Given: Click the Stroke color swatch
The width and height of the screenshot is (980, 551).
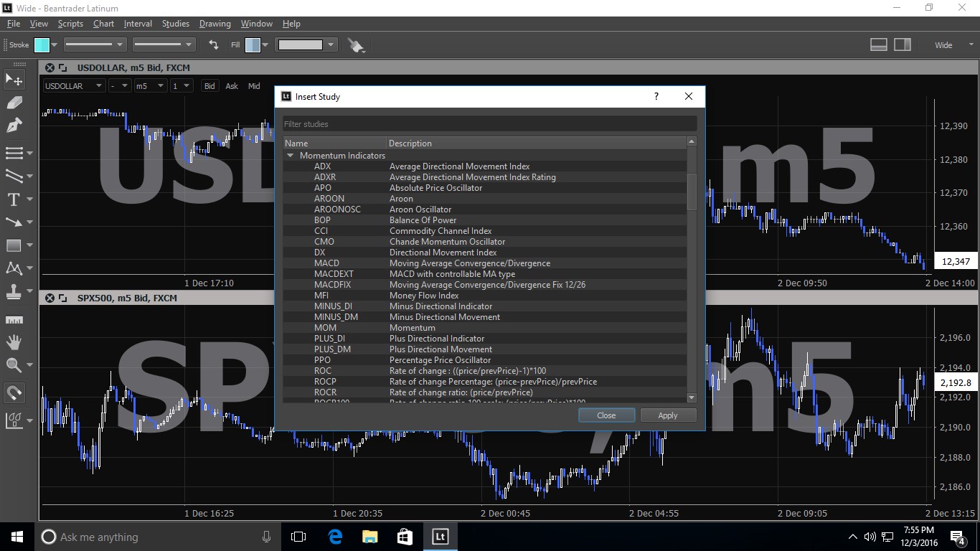Looking at the screenshot, I should (42, 44).
